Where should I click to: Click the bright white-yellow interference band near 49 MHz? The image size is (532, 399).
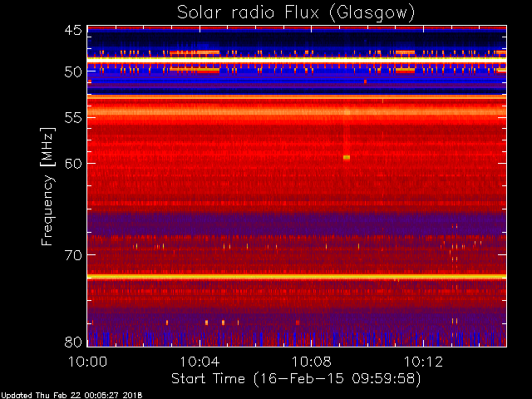297,59
